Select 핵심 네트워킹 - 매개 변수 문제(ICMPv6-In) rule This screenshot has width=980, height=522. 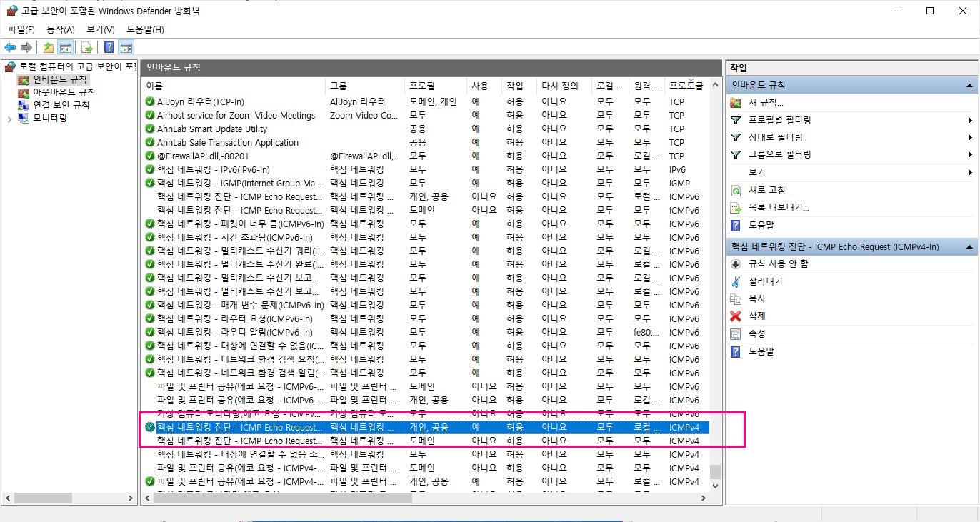[x=241, y=305]
